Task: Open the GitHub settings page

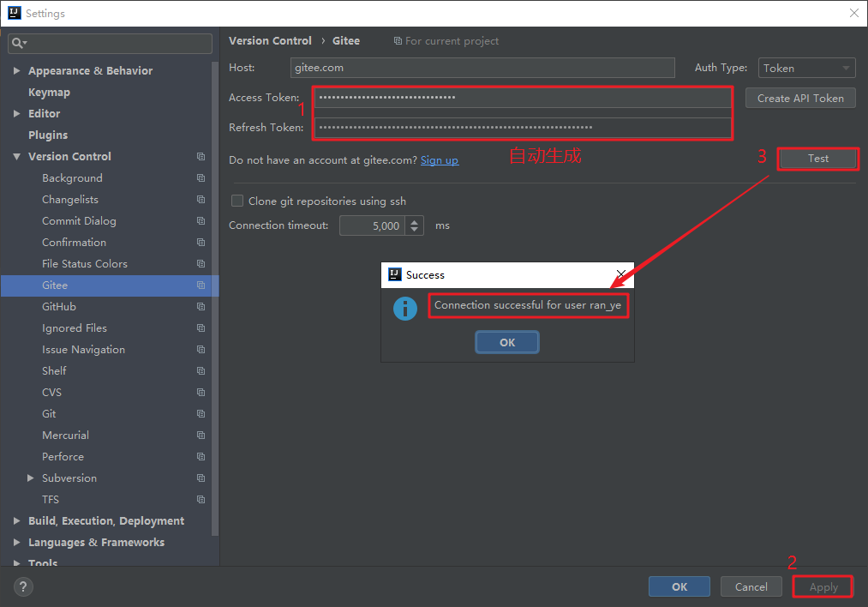Action: tap(58, 307)
